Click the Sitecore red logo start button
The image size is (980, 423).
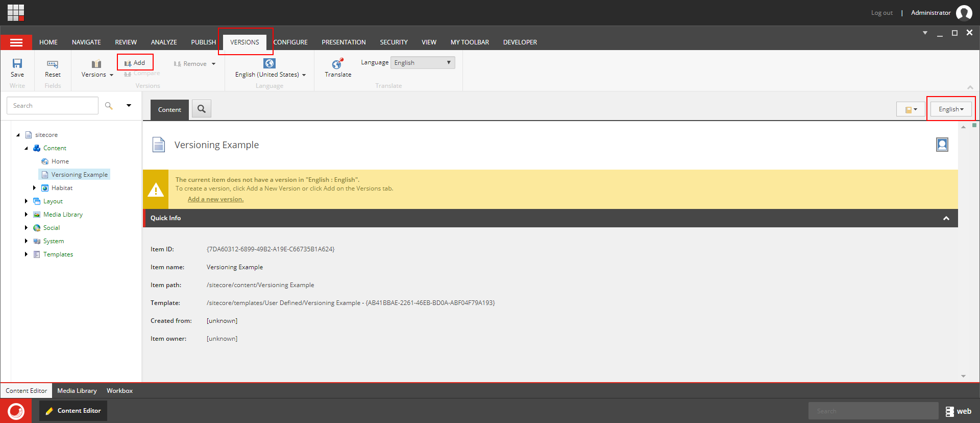16,411
